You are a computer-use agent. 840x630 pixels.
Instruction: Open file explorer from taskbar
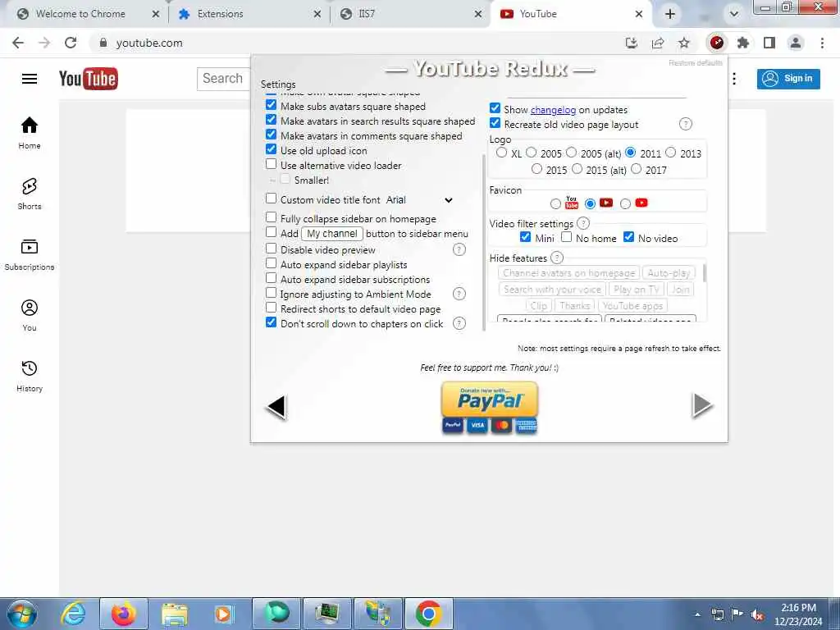tap(175, 614)
